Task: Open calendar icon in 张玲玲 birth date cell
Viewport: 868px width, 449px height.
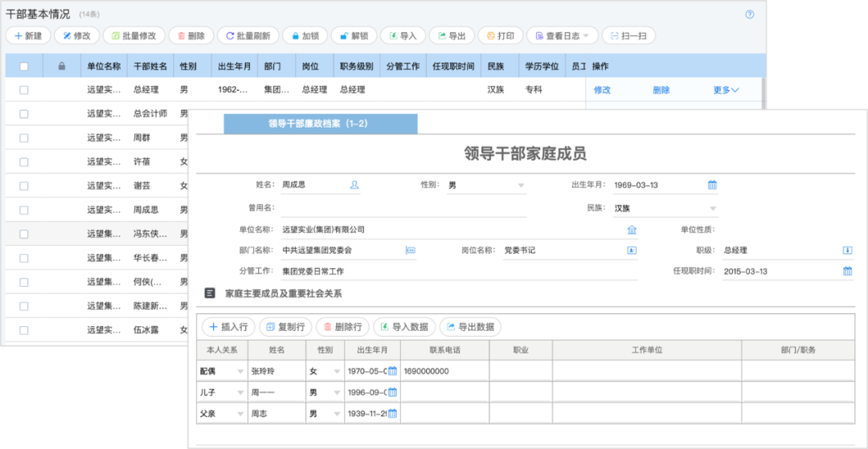Action: [x=392, y=371]
